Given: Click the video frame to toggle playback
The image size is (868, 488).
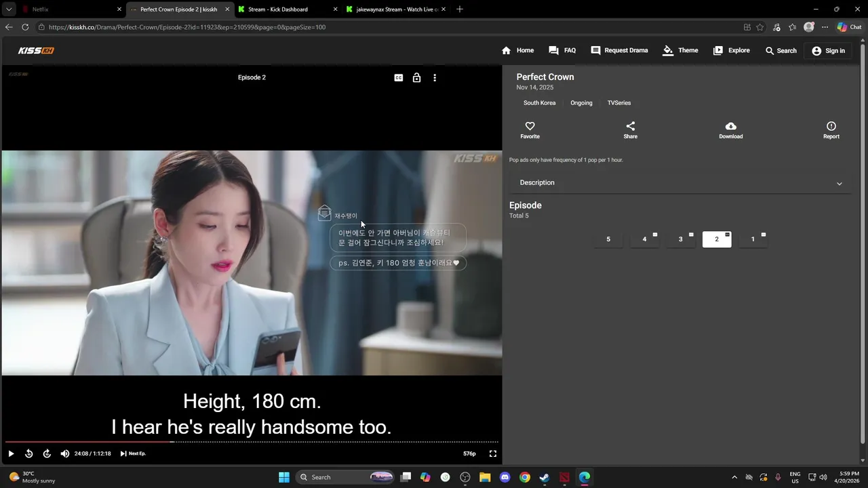Looking at the screenshot, I should (252, 263).
